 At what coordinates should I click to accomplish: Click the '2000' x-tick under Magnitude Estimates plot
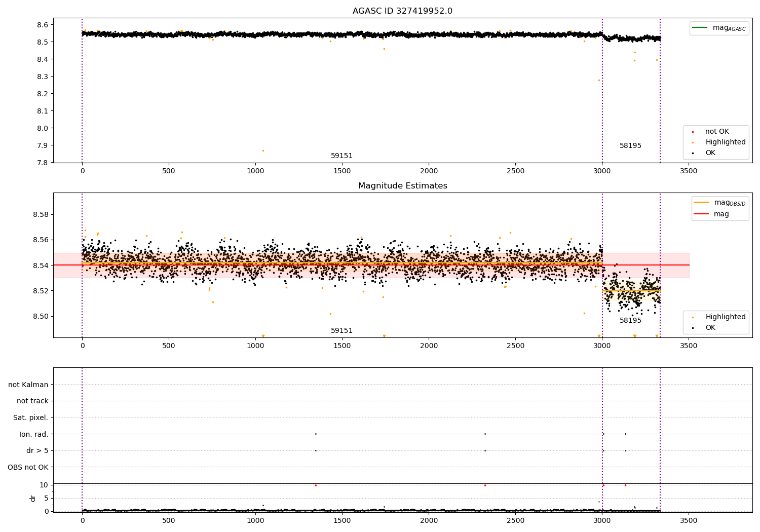(x=429, y=346)
